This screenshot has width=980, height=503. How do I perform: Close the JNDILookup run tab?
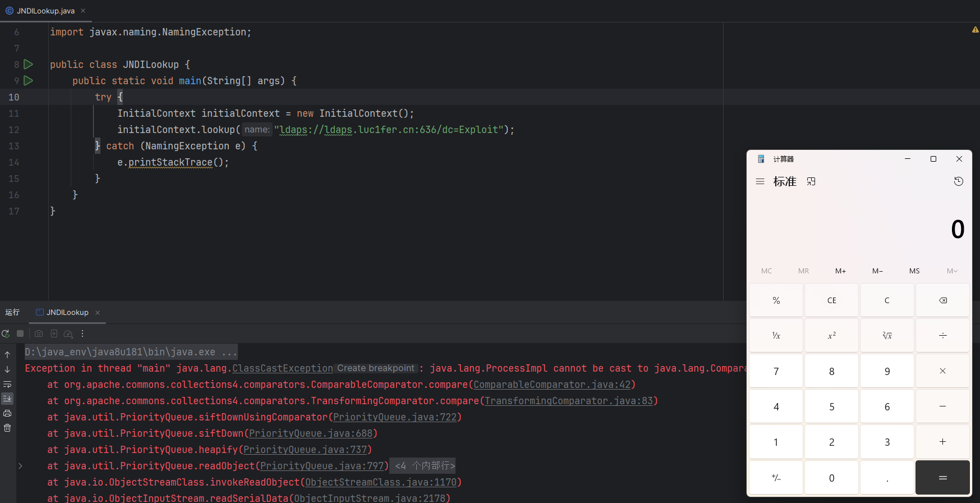pos(98,313)
